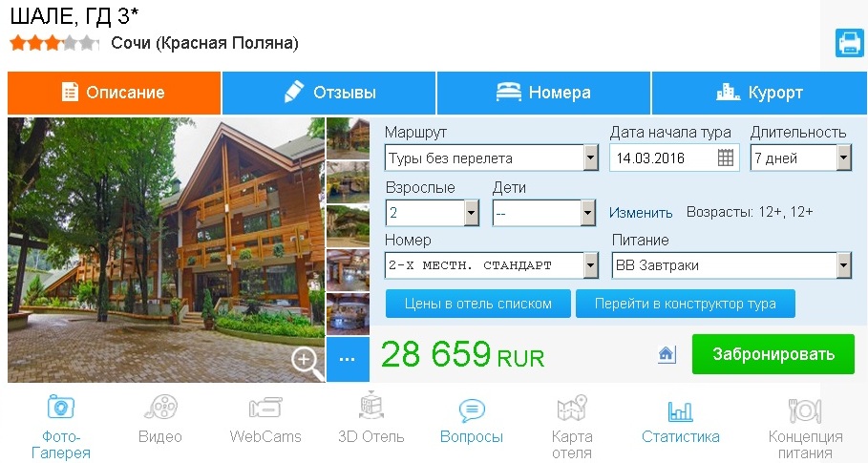This screenshot has height=463, width=868.
Task: Open the Фото-Галерея camera icon
Action: point(61,407)
